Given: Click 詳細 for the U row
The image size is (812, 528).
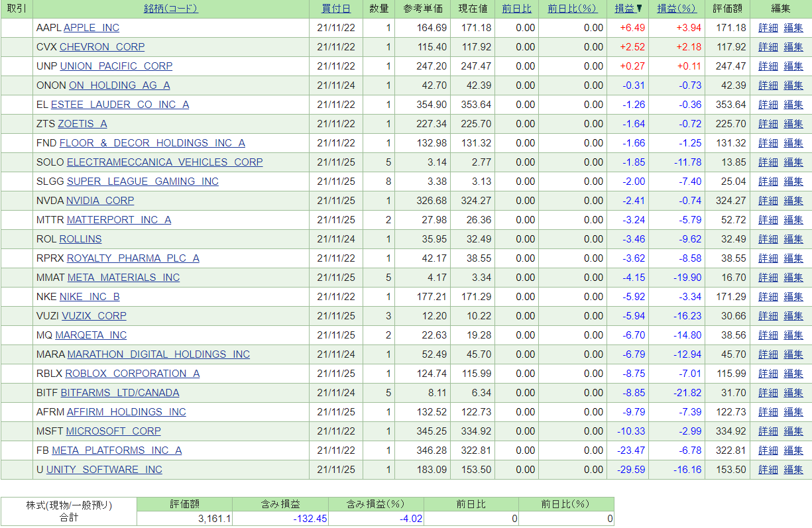Looking at the screenshot, I should coord(768,470).
